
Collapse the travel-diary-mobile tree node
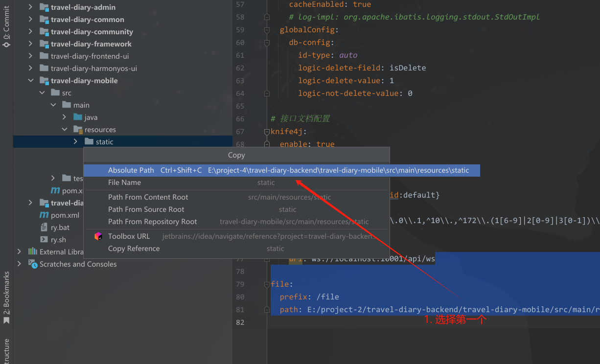coord(30,81)
